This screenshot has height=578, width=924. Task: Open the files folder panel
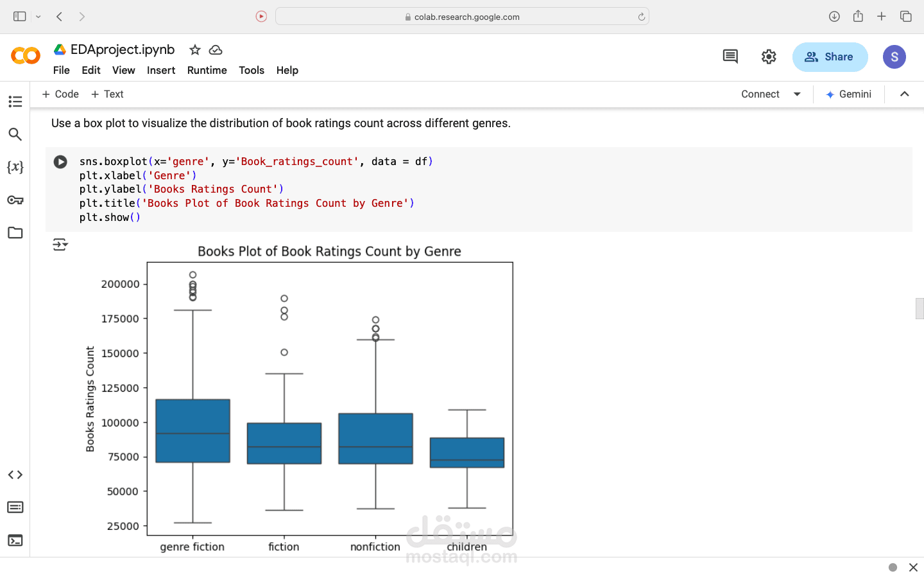pos(15,232)
